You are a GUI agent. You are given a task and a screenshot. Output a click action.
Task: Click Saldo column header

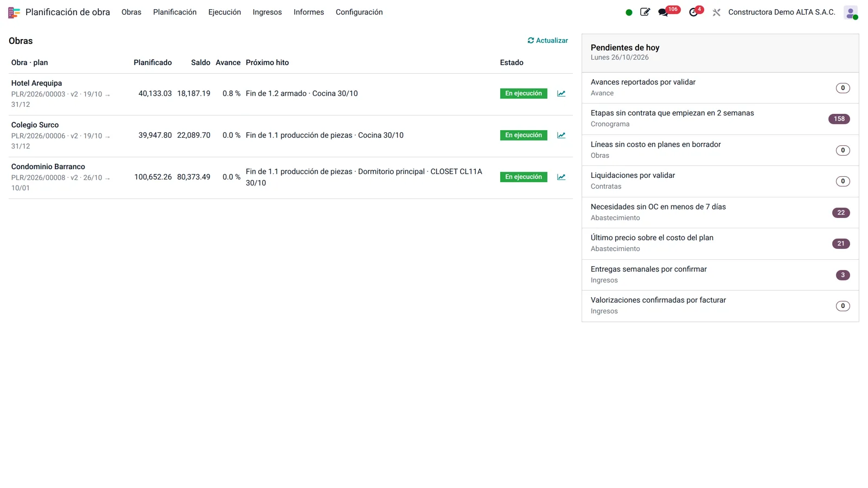pyautogui.click(x=201, y=63)
